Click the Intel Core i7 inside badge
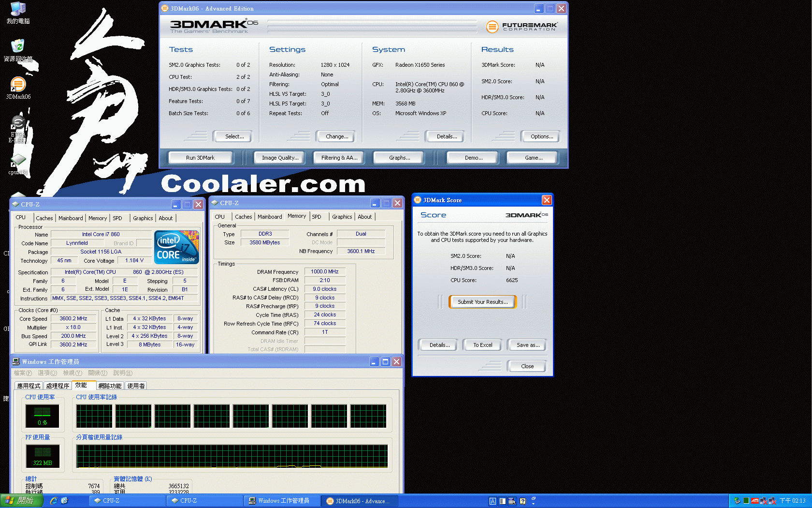The height and width of the screenshot is (508, 812). click(176, 247)
